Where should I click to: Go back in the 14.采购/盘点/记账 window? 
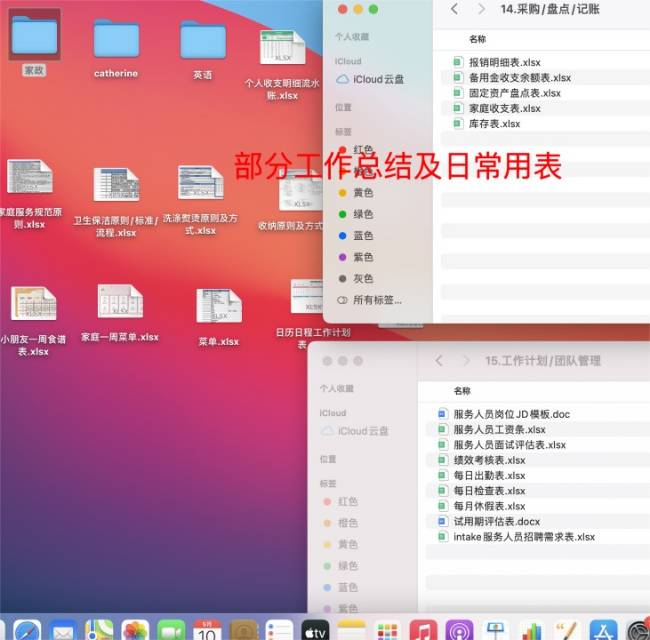click(454, 9)
